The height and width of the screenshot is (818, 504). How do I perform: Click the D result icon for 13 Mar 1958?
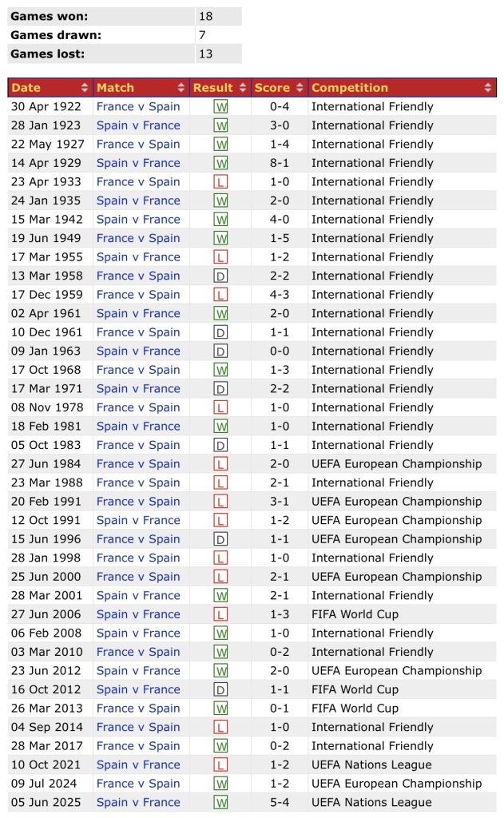(220, 276)
